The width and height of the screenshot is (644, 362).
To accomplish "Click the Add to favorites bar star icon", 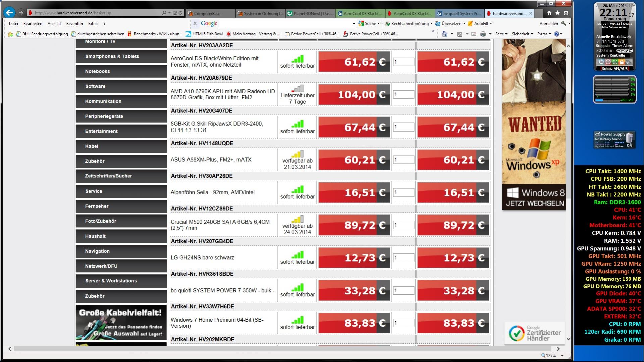I will [x=10, y=34].
